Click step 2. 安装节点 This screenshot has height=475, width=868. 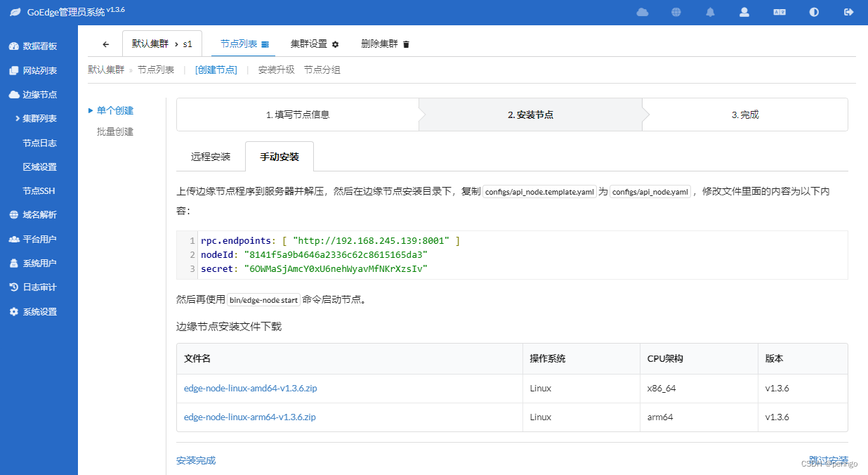tap(530, 115)
